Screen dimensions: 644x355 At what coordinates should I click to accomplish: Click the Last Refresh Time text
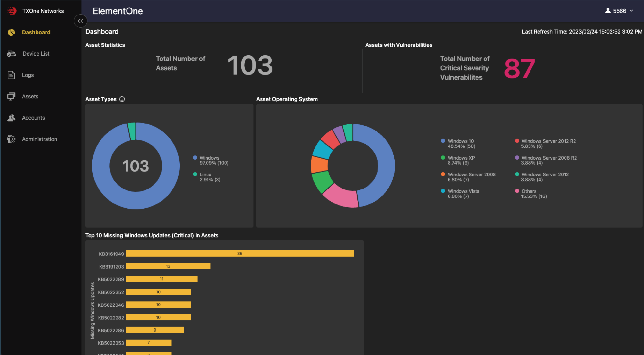click(582, 32)
